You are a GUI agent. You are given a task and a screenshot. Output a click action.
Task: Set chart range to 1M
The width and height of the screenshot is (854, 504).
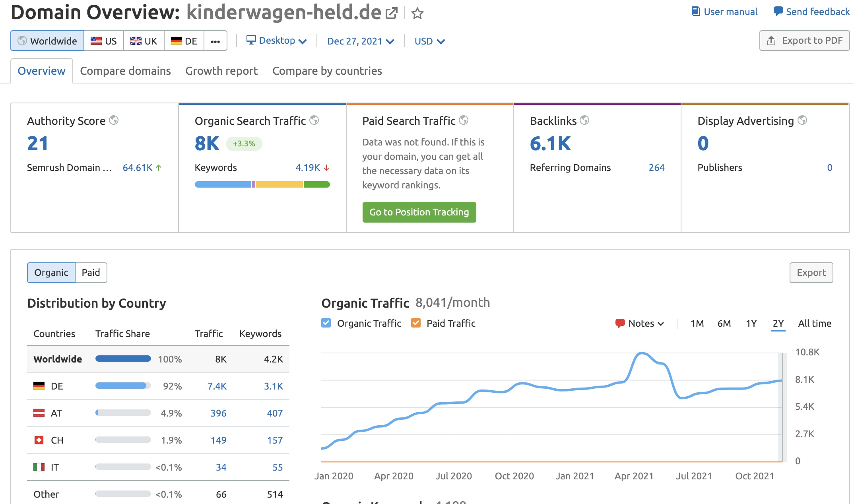point(697,324)
